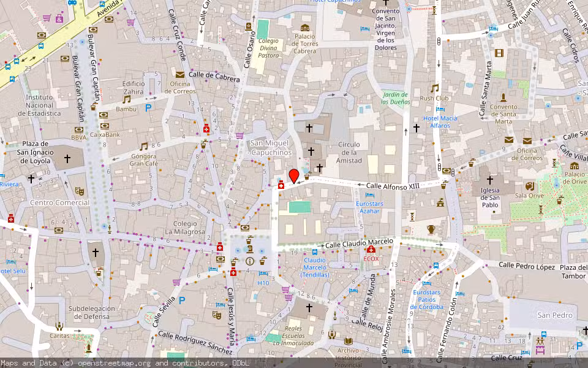Screen dimensions: 588x368
Task: Select building icon above Palacio de Torres Cabrera
Action: pos(305,28)
